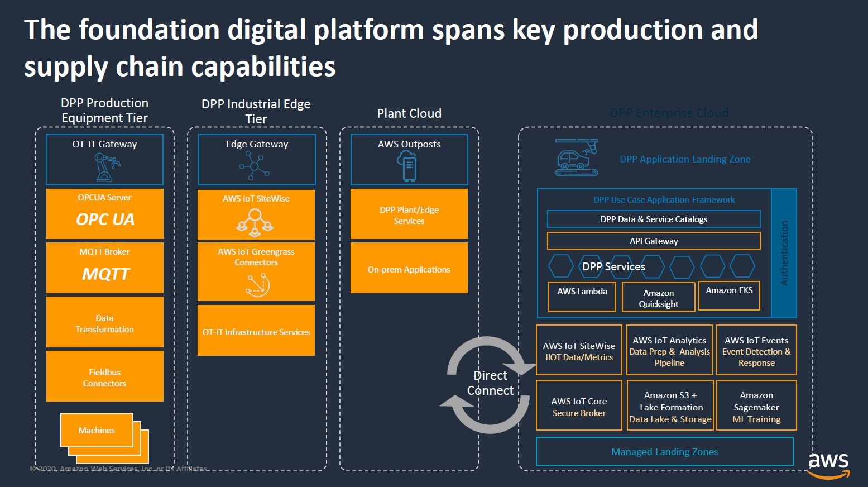Click the OT-IT Gateway label
Screen dimensions: 868x487
pyautogui.click(x=104, y=144)
